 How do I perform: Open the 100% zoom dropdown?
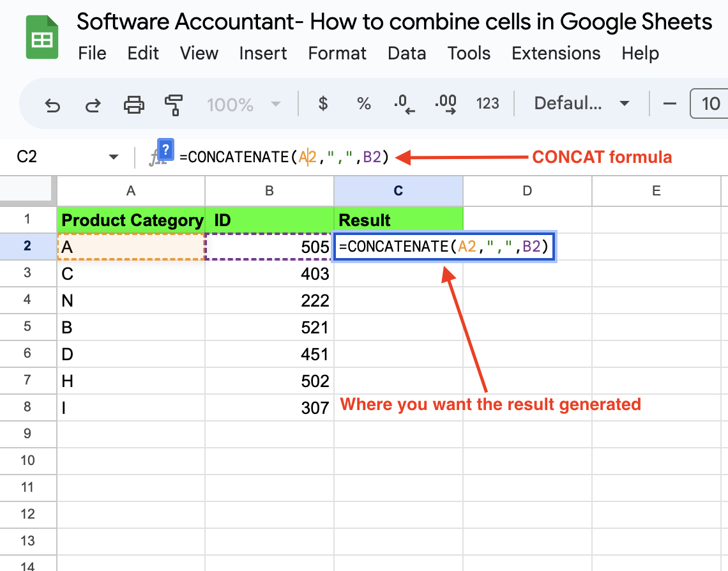click(x=244, y=105)
